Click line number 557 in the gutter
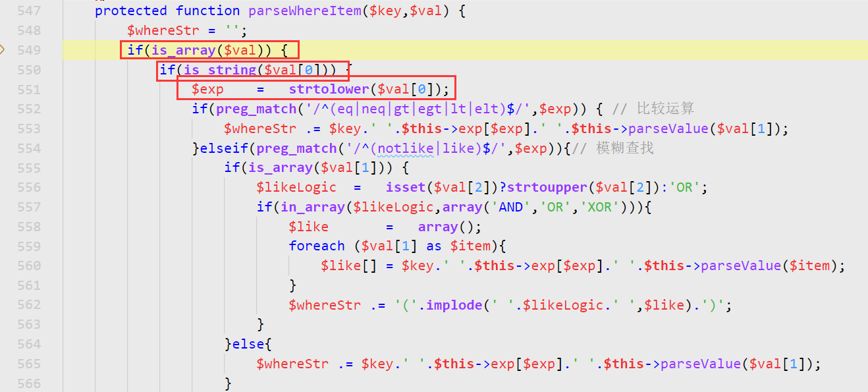 [x=28, y=207]
